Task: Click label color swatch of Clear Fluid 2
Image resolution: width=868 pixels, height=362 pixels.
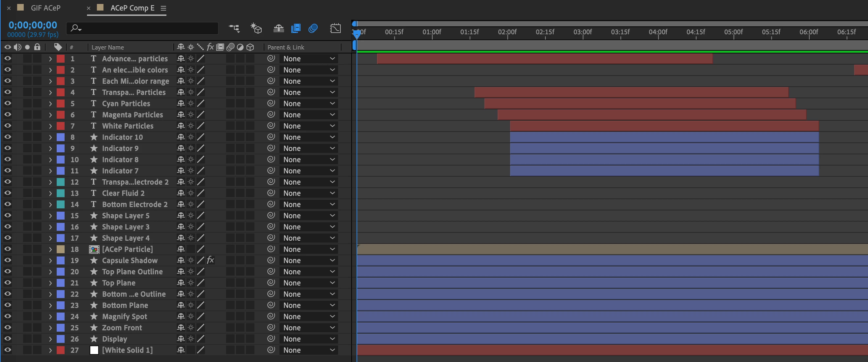Action: point(61,193)
